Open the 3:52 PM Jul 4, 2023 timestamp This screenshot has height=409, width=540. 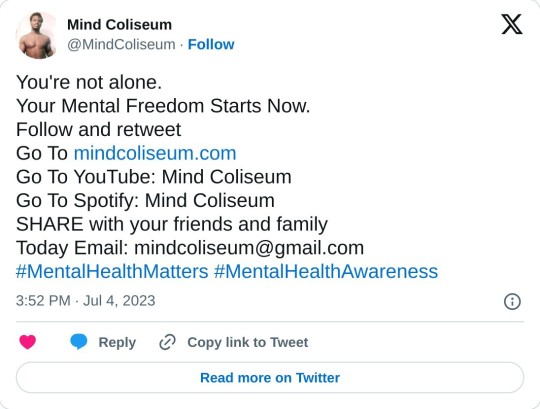[x=85, y=301]
